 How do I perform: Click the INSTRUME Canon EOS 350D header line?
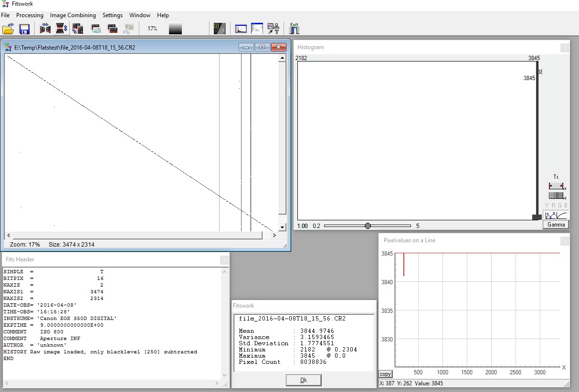coord(60,318)
